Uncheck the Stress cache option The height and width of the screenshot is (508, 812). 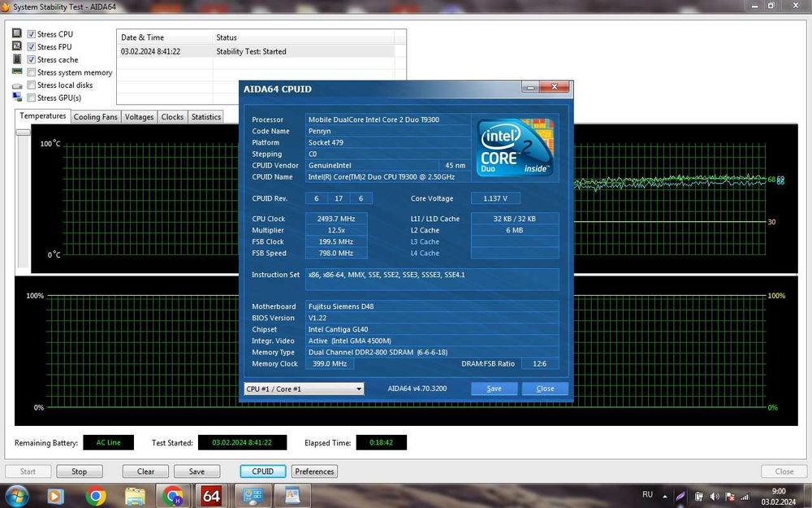[32, 59]
